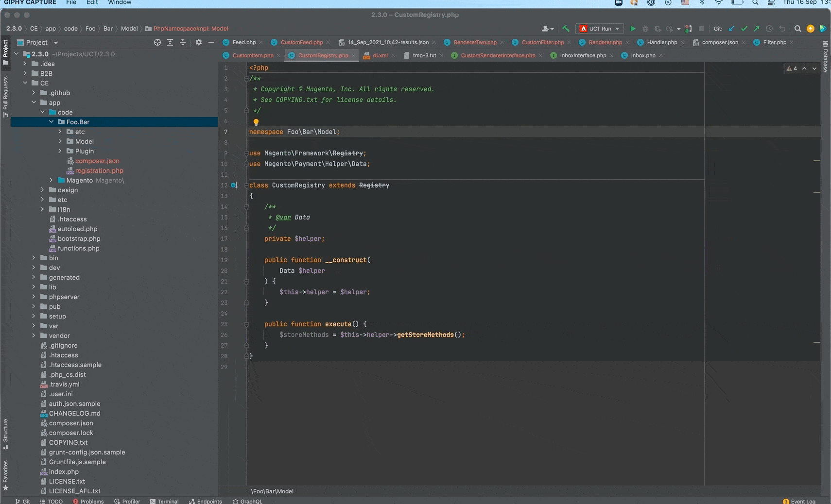
Task: Click the Build hammer icon
Action: (566, 29)
